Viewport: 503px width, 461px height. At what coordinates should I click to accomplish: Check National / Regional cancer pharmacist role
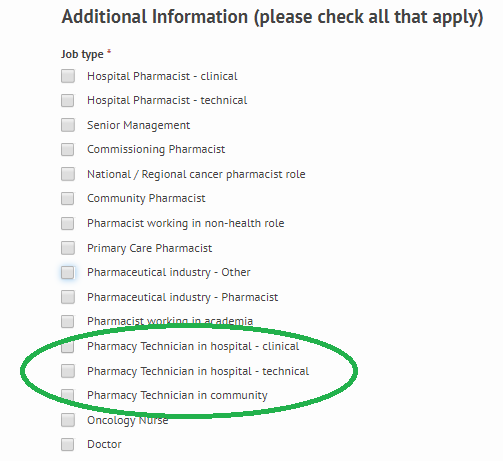click(68, 174)
